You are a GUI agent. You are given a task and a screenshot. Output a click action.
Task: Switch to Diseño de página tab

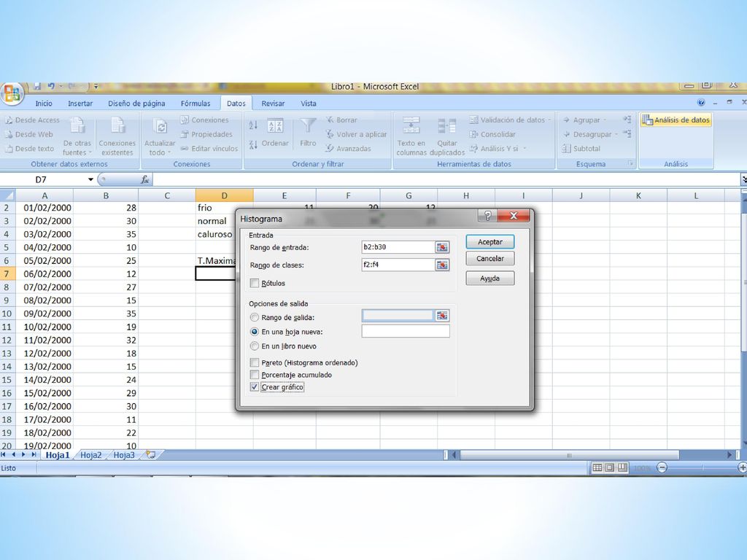(136, 104)
